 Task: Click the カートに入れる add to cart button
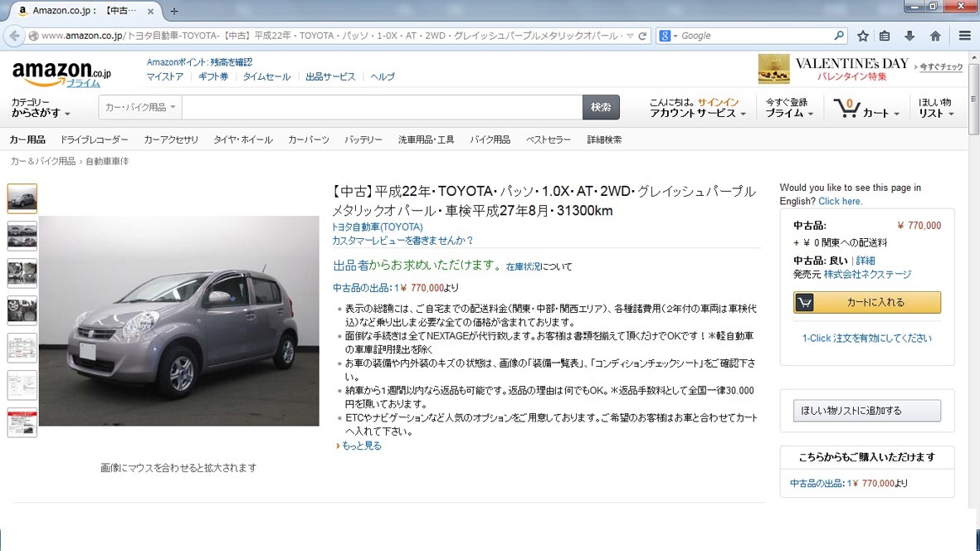click(x=867, y=302)
